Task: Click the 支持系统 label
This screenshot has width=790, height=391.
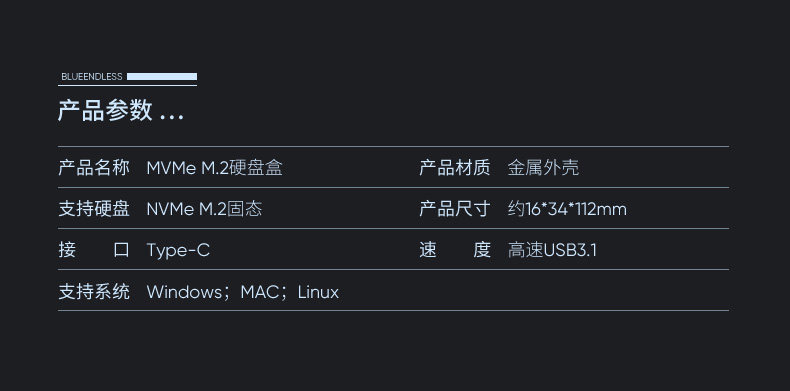Action: 94,291
